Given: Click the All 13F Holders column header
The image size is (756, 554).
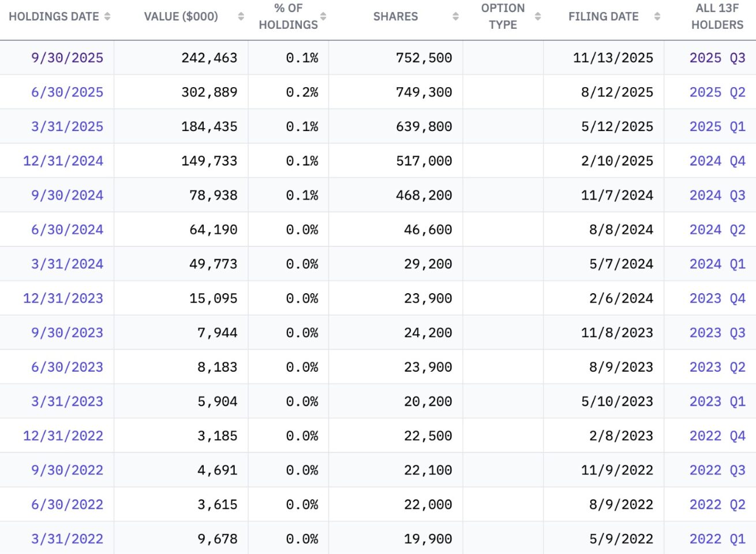Looking at the screenshot, I should 717,17.
